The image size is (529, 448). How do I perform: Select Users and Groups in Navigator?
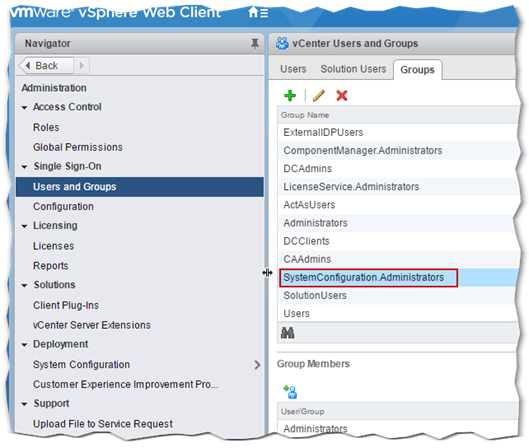coord(140,187)
